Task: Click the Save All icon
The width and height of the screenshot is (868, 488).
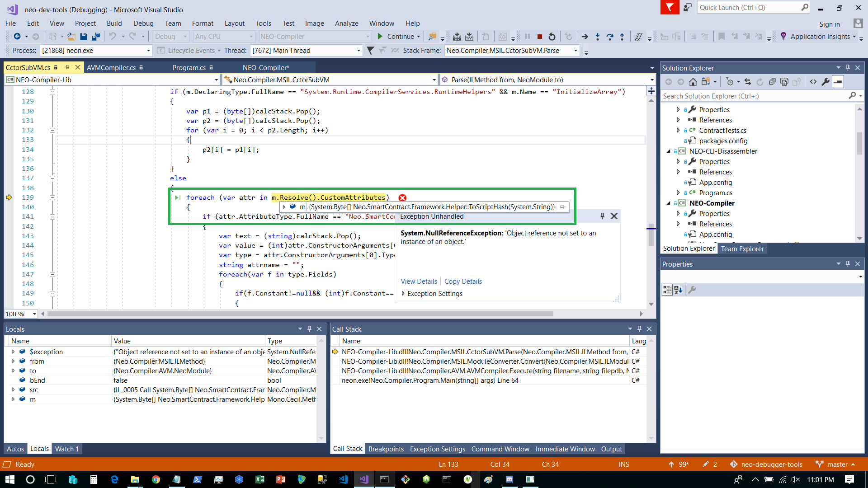Action: pos(95,37)
